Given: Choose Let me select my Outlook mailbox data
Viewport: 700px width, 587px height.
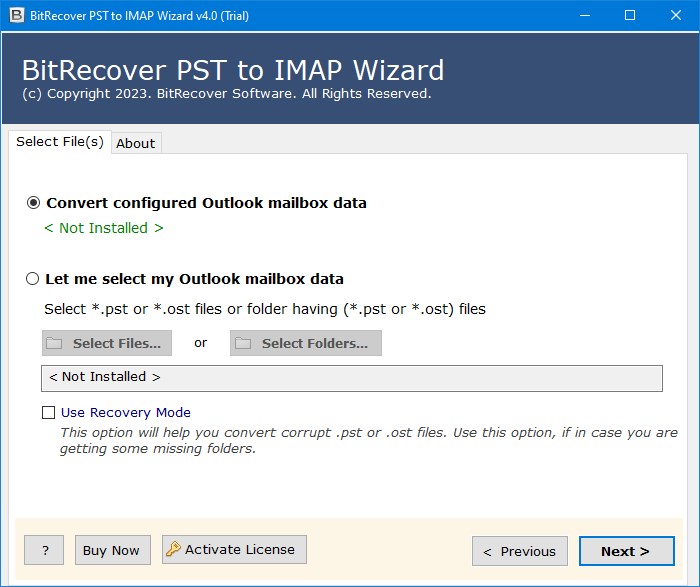Looking at the screenshot, I should (x=33, y=279).
